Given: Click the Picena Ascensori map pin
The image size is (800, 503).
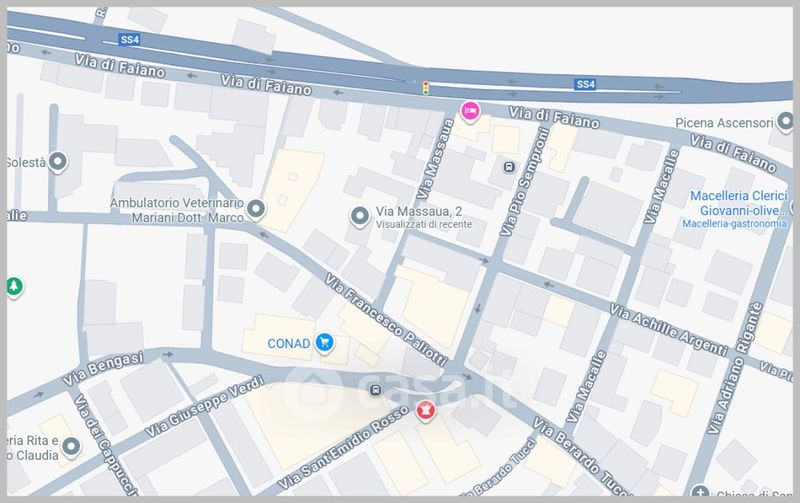Looking at the screenshot, I should click(786, 123).
